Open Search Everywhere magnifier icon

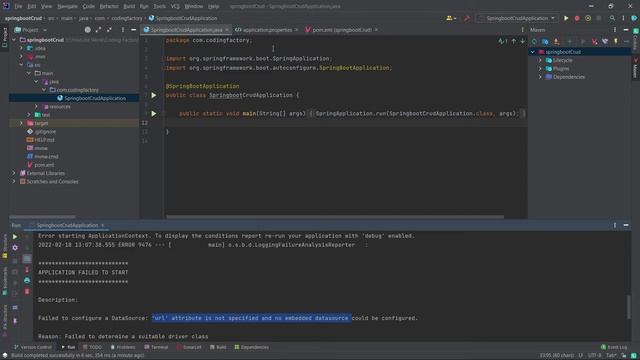tap(612, 18)
